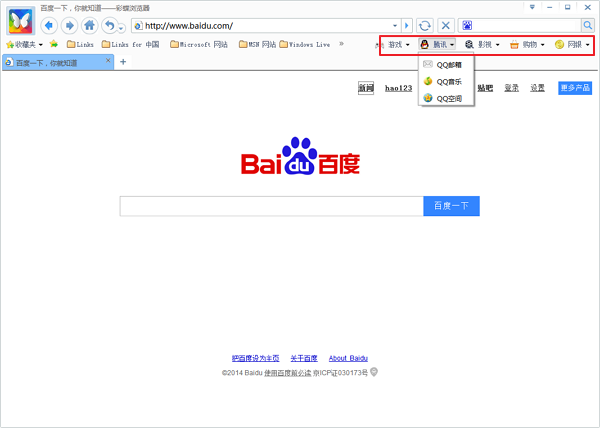
Task: Click the butterfly browser logo
Action: 21,21
